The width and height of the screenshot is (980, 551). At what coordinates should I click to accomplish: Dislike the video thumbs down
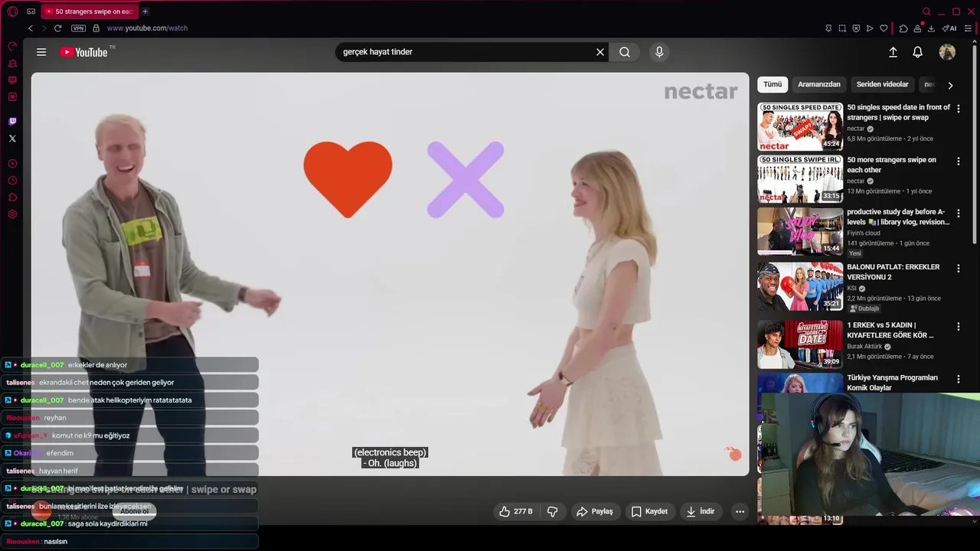pos(552,511)
